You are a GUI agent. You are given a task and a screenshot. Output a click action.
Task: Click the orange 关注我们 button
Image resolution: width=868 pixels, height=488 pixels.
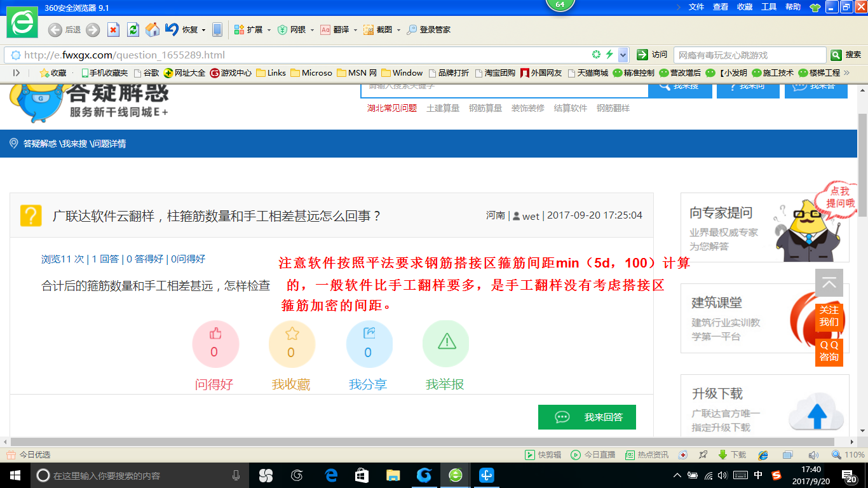click(x=829, y=316)
